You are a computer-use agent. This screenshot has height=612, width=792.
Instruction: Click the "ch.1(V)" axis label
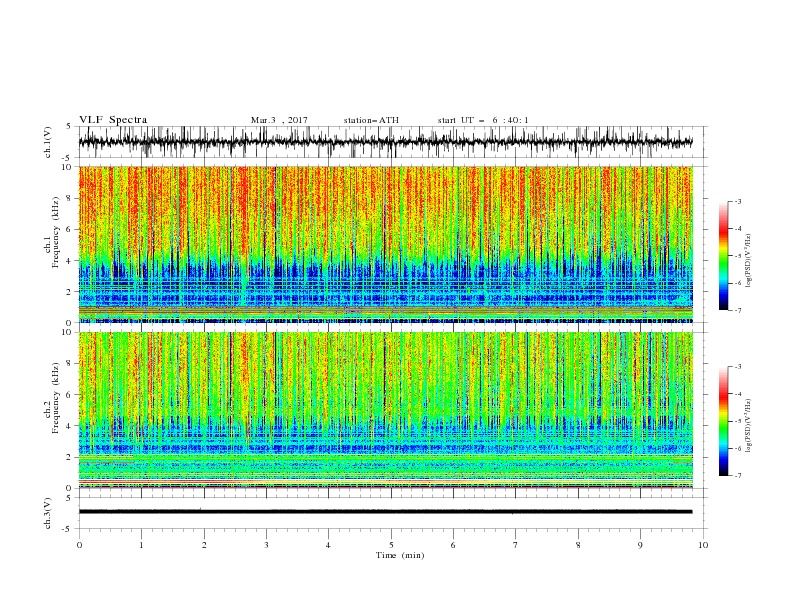(48, 142)
